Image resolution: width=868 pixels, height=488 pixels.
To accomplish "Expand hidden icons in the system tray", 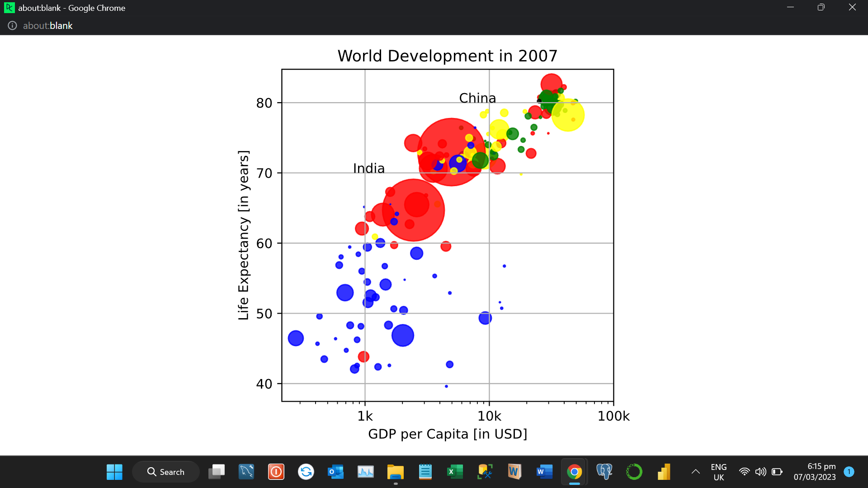I will [697, 471].
